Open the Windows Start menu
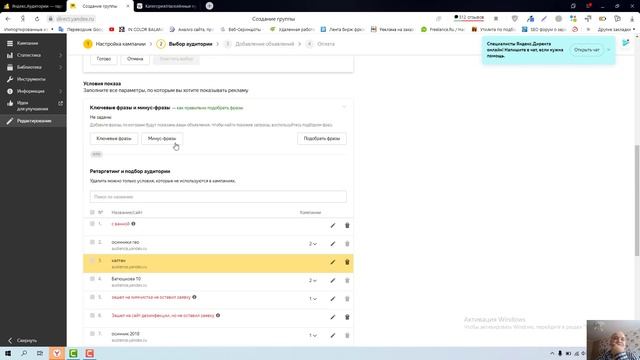The height and width of the screenshot is (360, 640). pyautogui.click(x=8, y=353)
